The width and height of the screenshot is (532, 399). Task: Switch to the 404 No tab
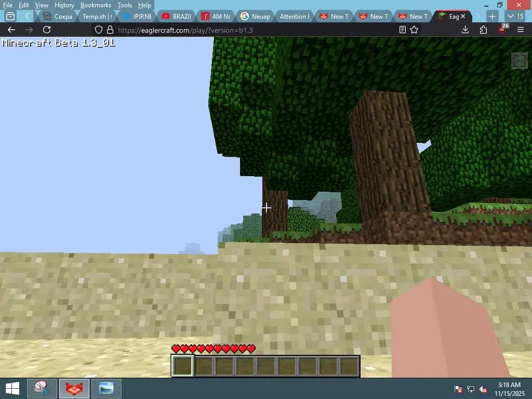[217, 16]
